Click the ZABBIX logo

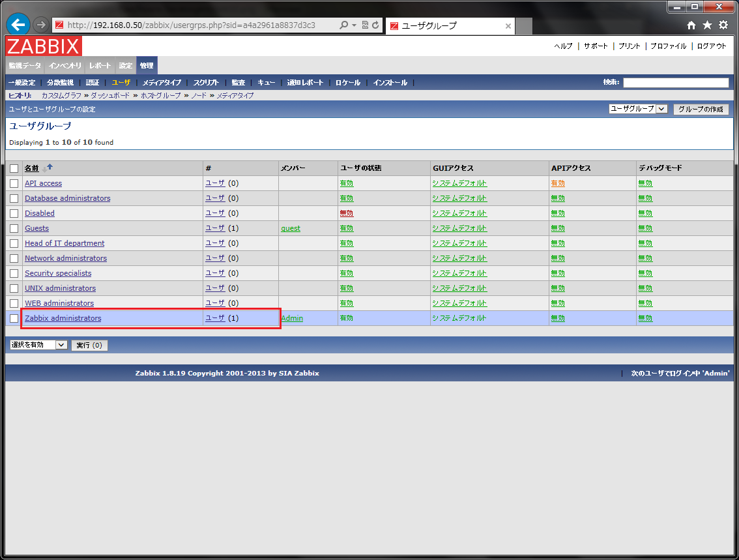click(44, 46)
